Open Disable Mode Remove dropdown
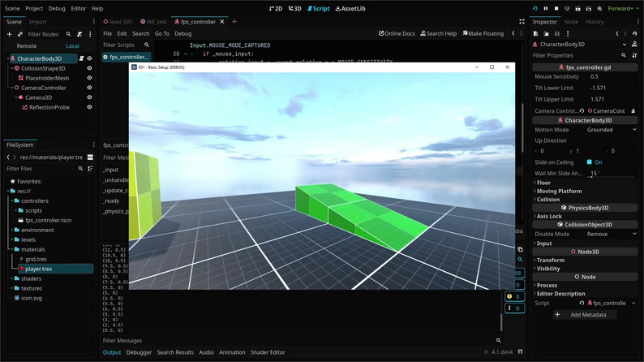 click(x=612, y=234)
